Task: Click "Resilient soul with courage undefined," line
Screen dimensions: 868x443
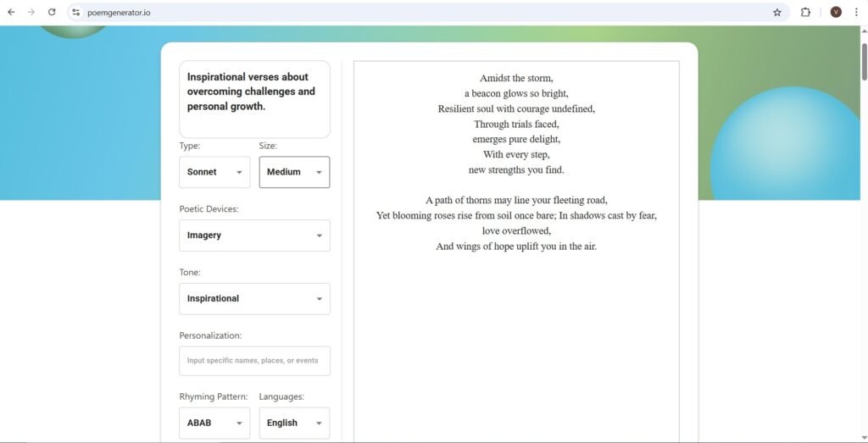Action: [516, 109]
